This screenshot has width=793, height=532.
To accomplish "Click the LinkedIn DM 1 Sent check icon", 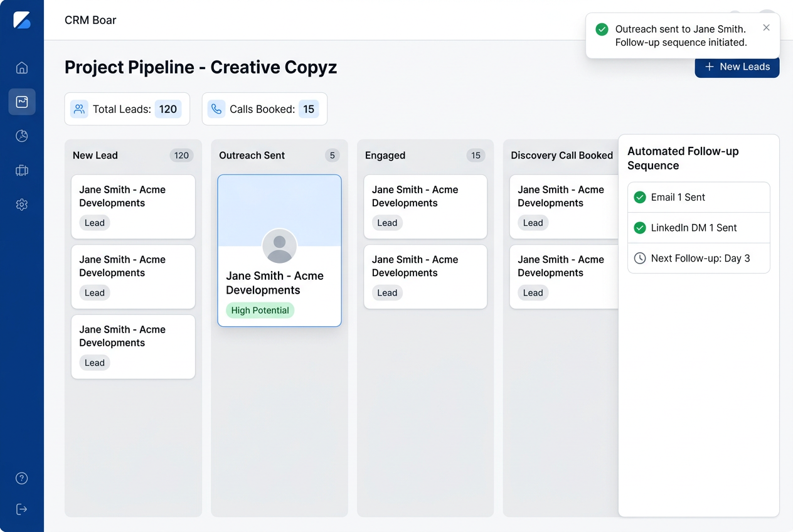I will click(x=640, y=228).
